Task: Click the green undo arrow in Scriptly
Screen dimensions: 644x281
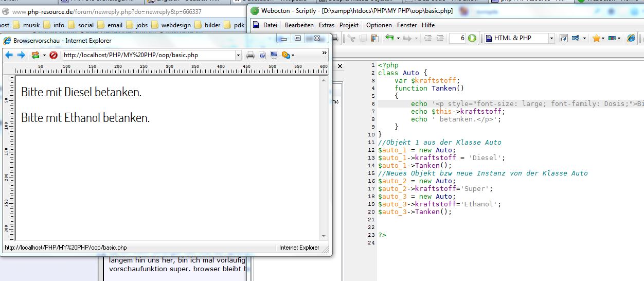Action: [x=389, y=38]
